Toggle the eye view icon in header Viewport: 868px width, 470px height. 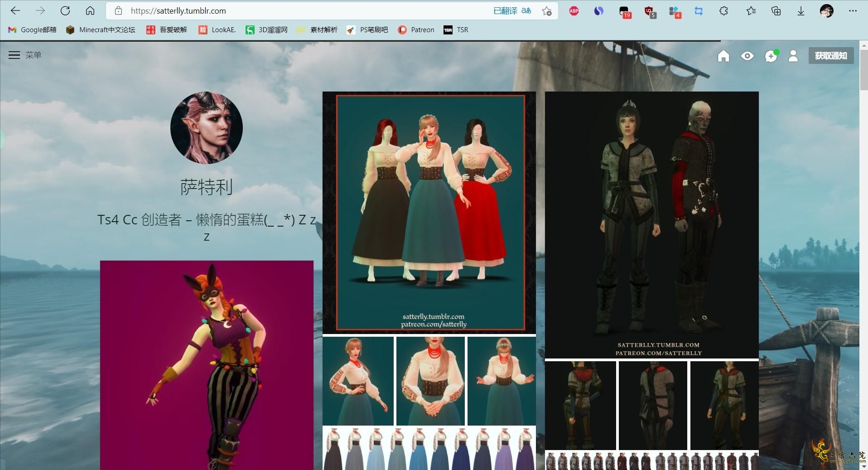pyautogui.click(x=747, y=56)
